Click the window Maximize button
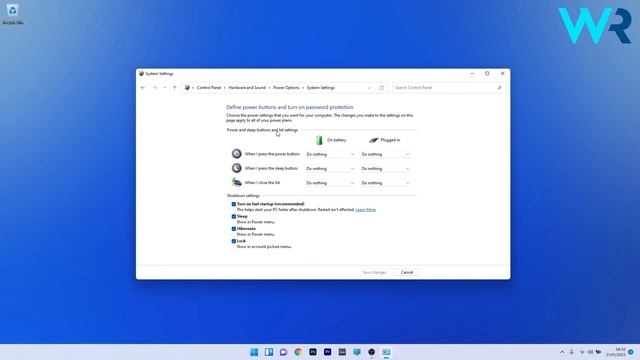The height and width of the screenshot is (360, 640). click(x=487, y=73)
